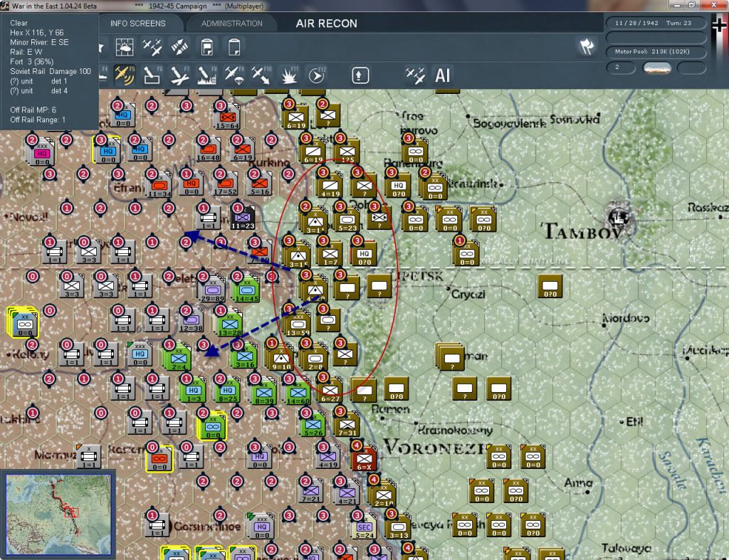Select the Soviet 3=13 unit stack

pyautogui.click(x=399, y=527)
